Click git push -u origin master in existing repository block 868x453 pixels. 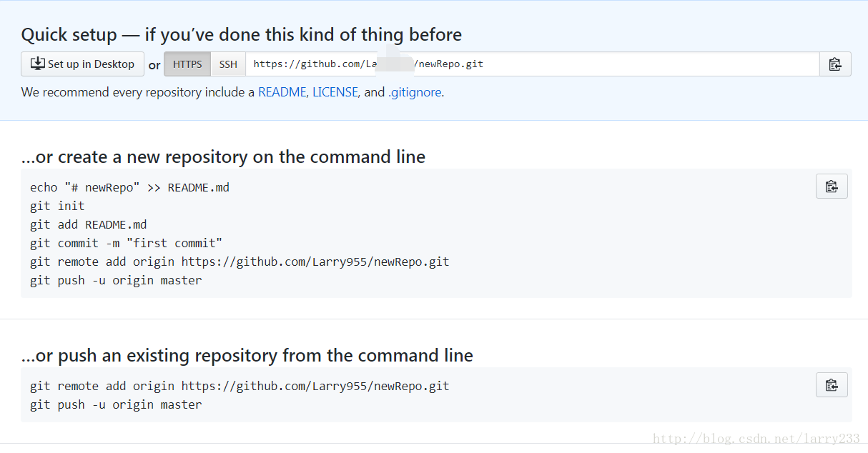point(116,404)
